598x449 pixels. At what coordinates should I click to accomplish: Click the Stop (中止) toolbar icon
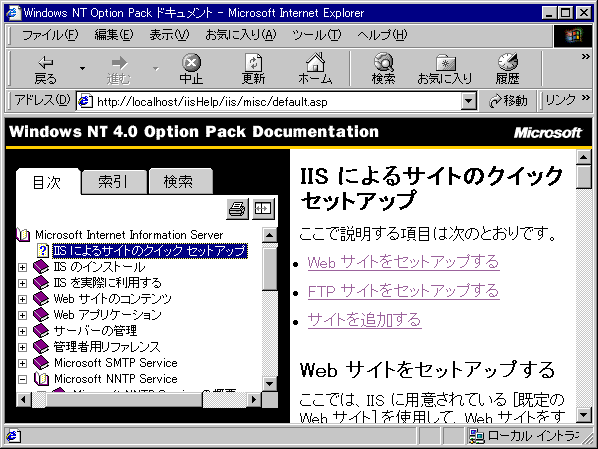[x=191, y=69]
